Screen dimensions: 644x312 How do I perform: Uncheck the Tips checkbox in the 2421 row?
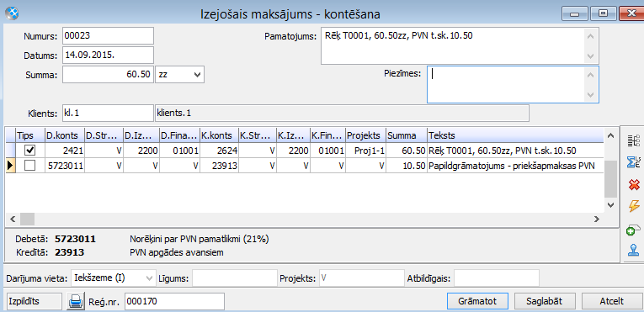[x=30, y=151]
